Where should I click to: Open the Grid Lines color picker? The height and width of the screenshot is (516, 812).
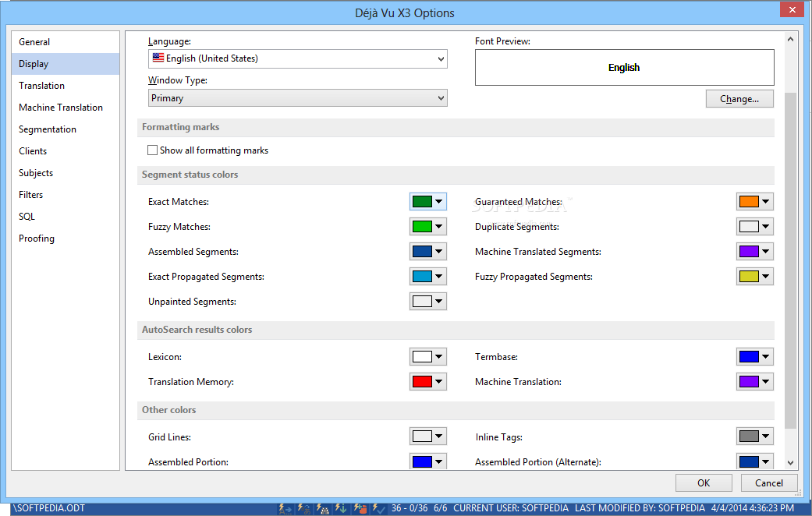tap(427, 436)
